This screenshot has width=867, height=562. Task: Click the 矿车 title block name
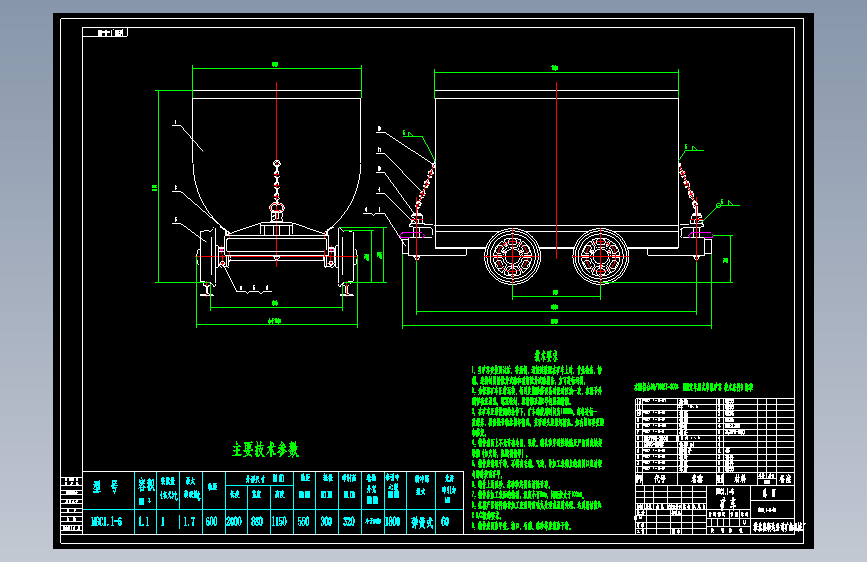(x=728, y=503)
